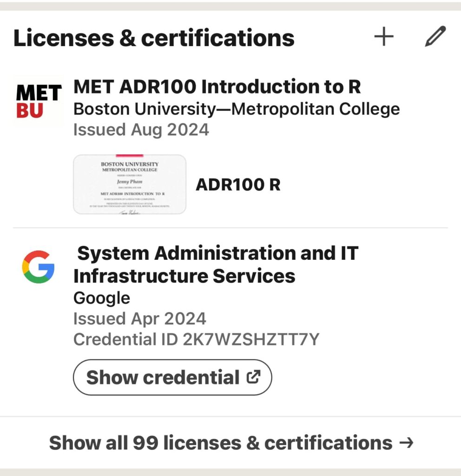Click the Issued Apr 2024 date
This screenshot has height=476, width=461.
139,319
